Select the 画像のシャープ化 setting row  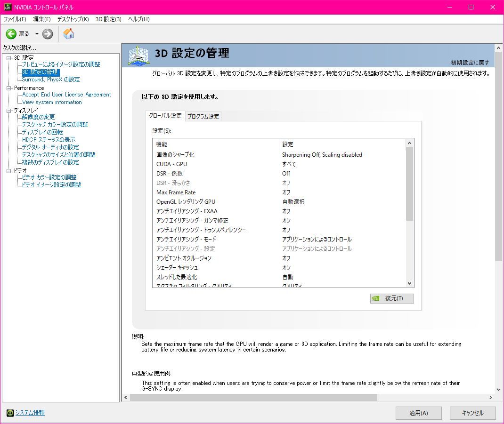(x=279, y=155)
